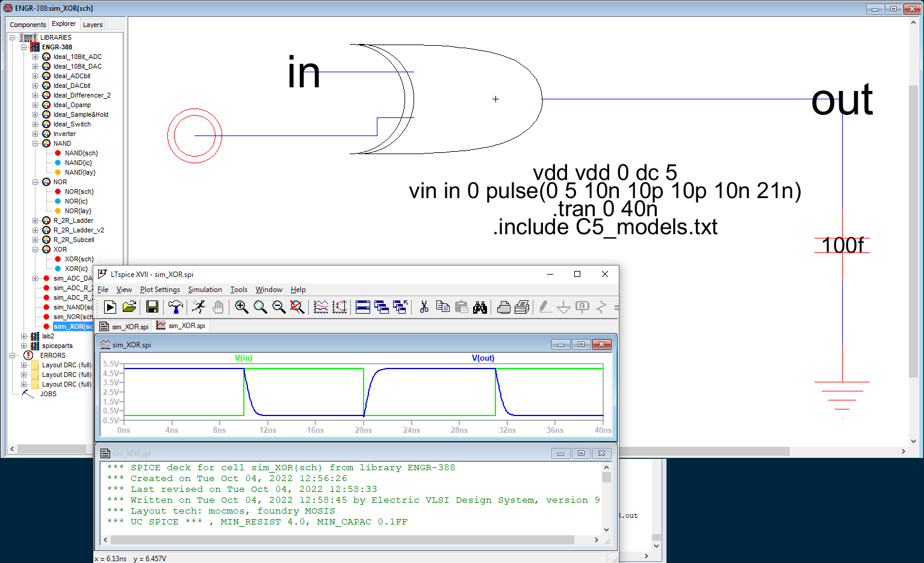Click the 'out' export label in schematic
The width and height of the screenshot is (924, 563).
tap(842, 99)
